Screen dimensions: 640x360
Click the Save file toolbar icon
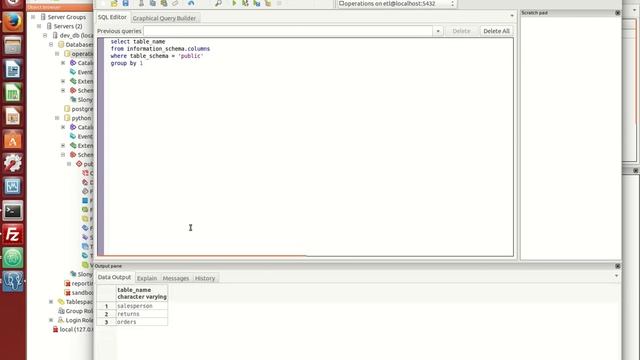pos(125,3)
